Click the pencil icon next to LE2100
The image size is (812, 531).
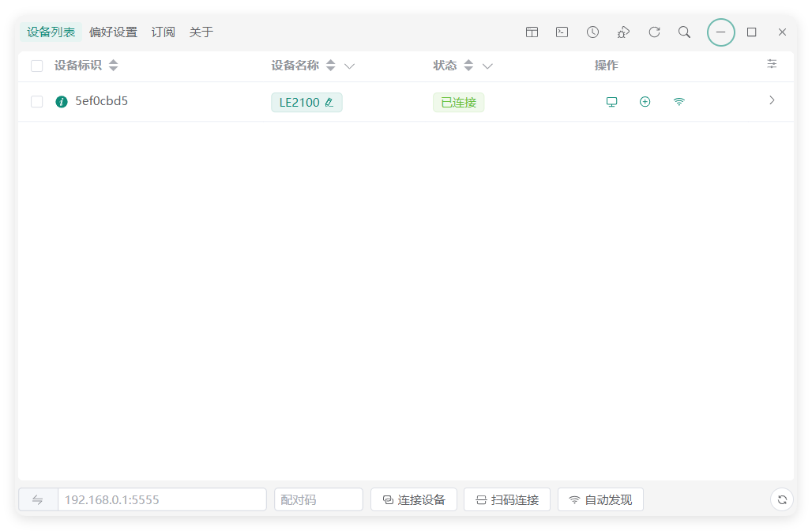pos(329,103)
